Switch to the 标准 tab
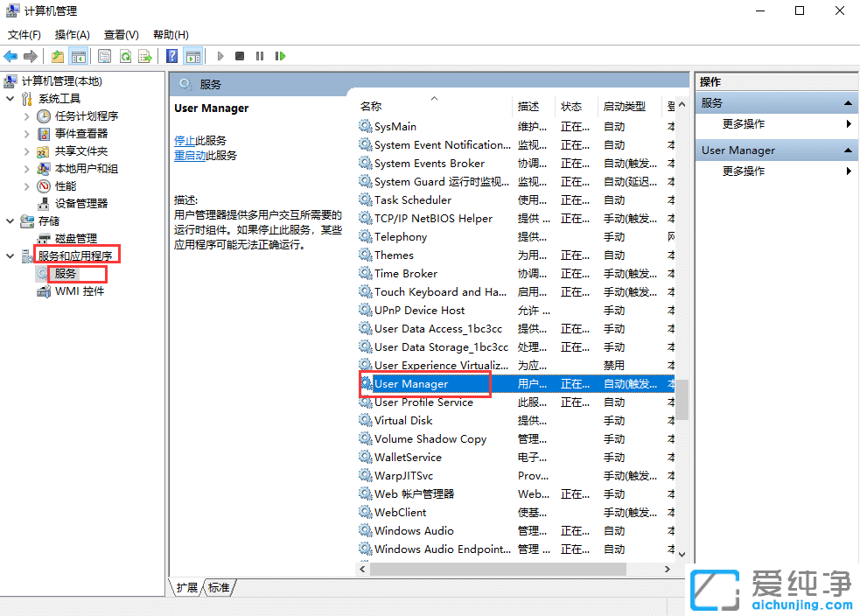 (218, 588)
